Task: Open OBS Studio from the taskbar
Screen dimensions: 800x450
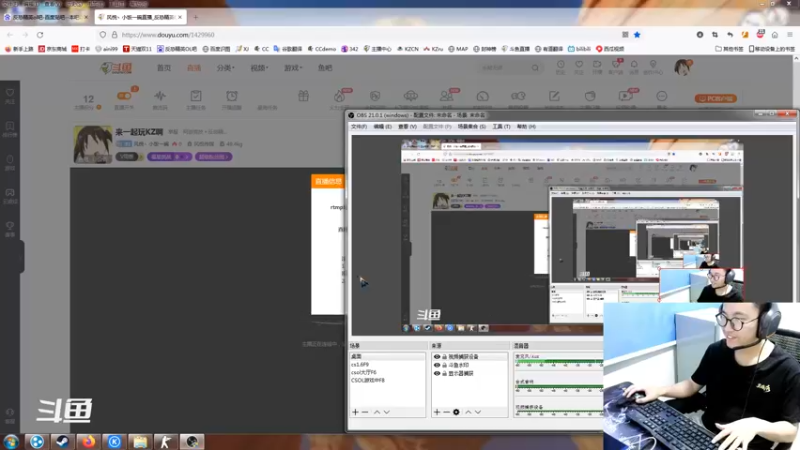Action: (x=192, y=441)
